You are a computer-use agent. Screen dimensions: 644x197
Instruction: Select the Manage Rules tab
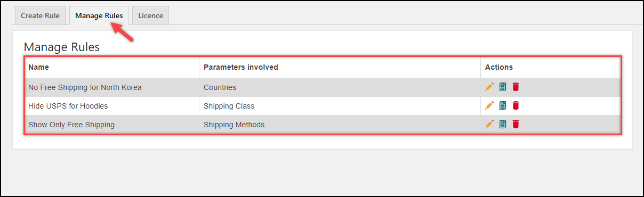pos(99,15)
